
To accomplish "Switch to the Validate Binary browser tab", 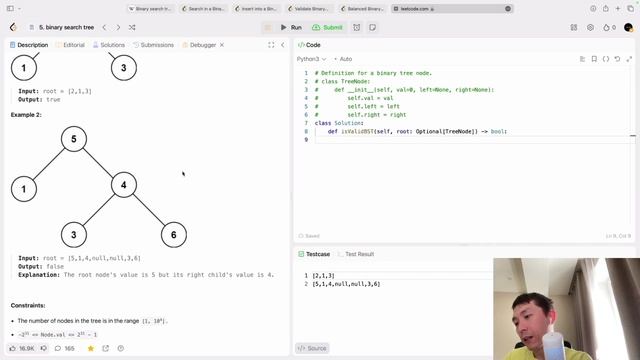I will click(309, 9).
